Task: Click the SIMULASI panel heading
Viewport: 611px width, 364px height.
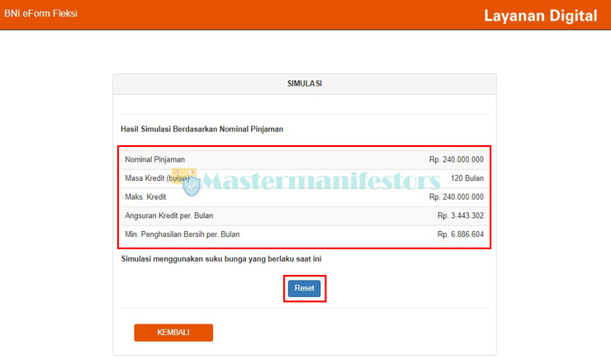Action: coord(305,83)
